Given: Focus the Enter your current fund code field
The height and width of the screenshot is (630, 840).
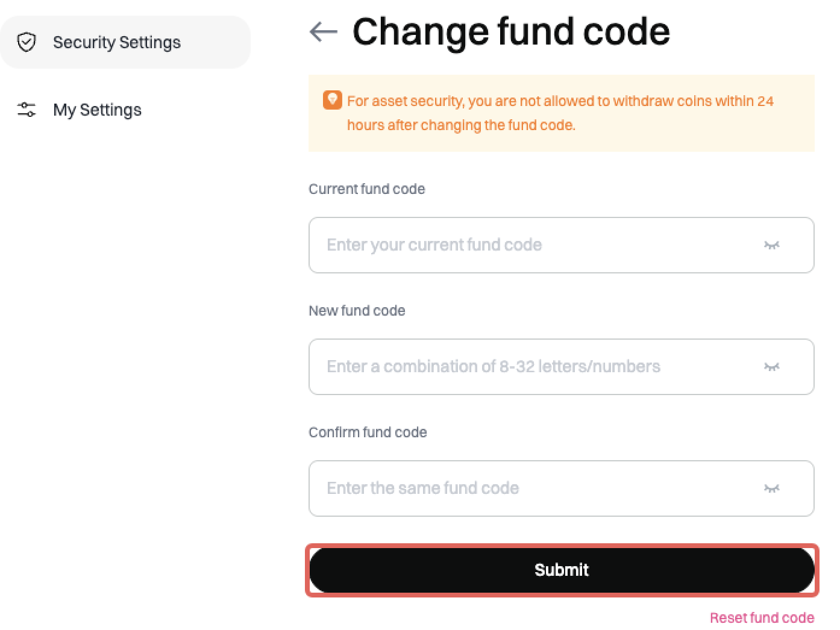Looking at the screenshot, I should 530,245.
